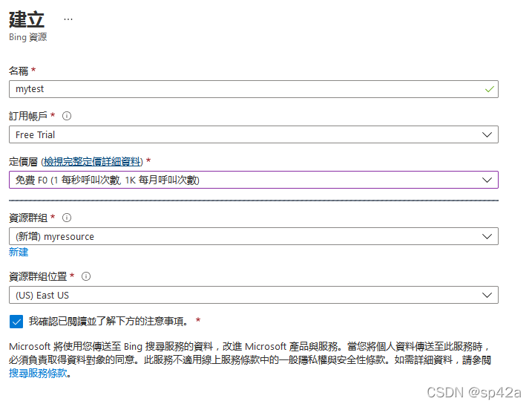This screenshot has width=532, height=407.
Task: Open the (新增) myresource resource group dropdown
Action: point(254,236)
